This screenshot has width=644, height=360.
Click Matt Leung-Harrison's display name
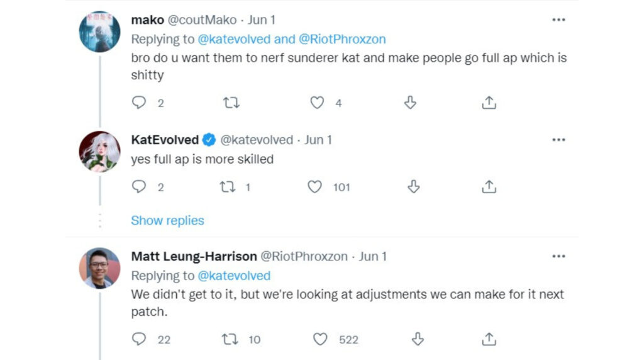pyautogui.click(x=194, y=257)
